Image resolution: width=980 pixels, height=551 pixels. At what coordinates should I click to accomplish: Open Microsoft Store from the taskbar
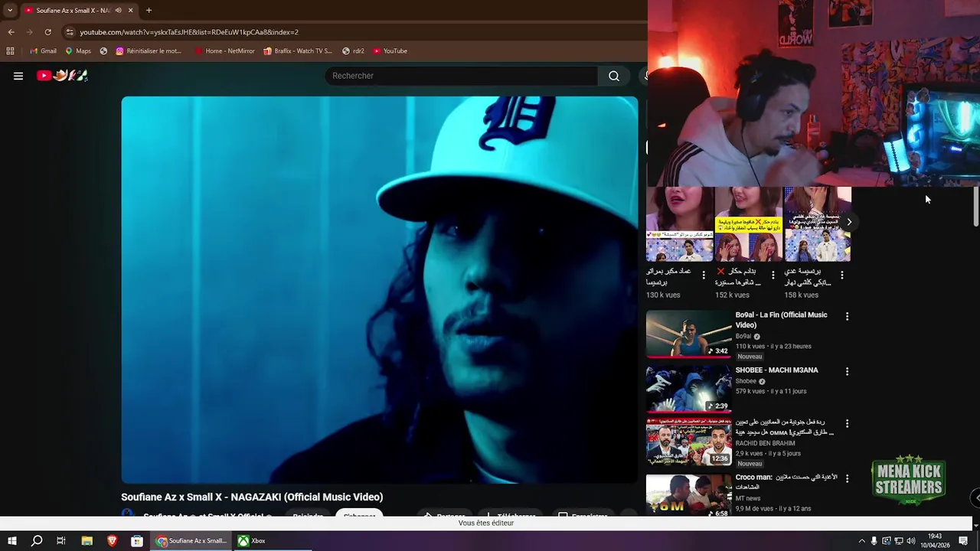(x=137, y=541)
